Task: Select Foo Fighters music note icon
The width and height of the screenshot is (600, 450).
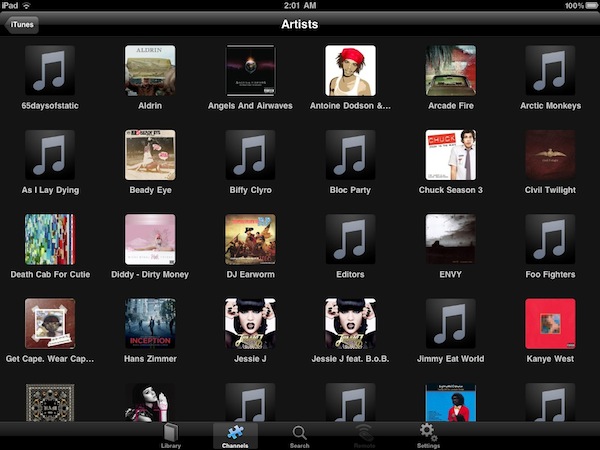Action: click(550, 239)
